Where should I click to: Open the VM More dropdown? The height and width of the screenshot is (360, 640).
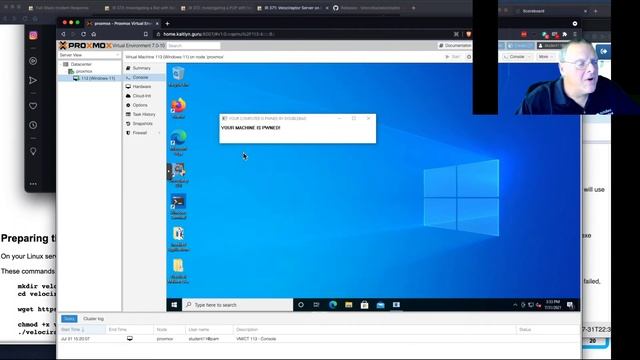tap(545, 57)
